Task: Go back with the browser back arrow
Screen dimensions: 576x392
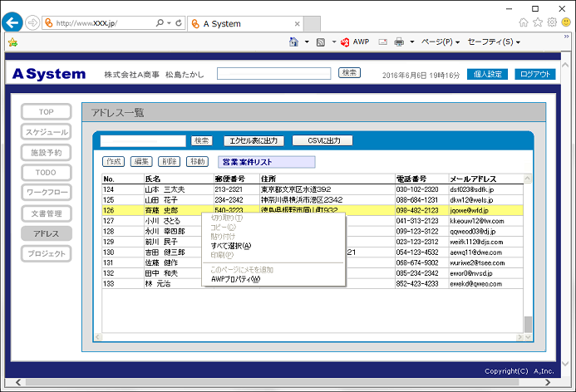Action: 12,22
